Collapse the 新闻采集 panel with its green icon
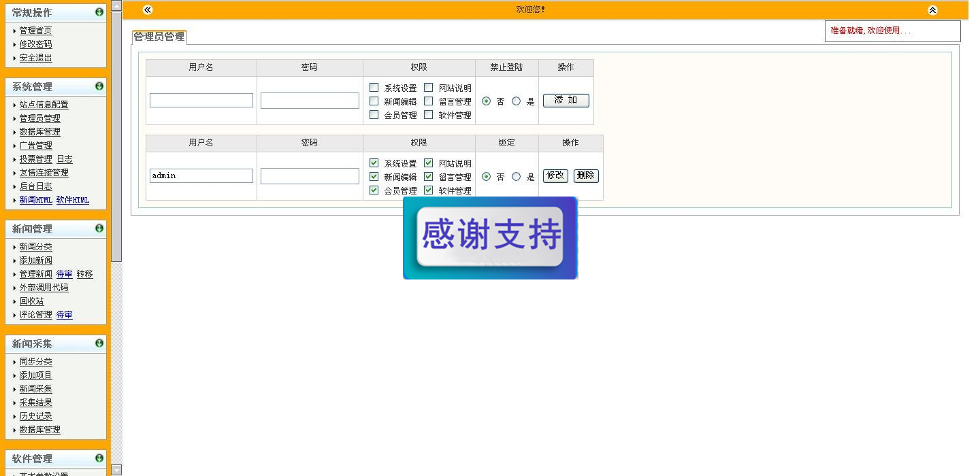 (99, 343)
